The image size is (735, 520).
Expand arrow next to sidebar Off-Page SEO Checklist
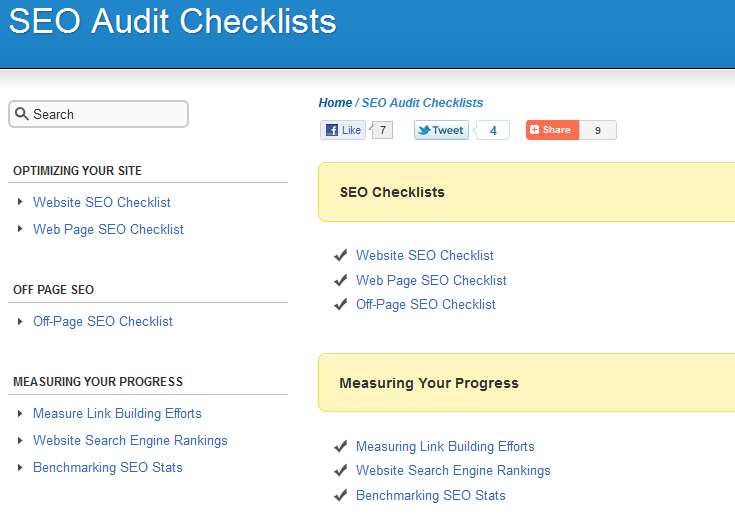pos(20,321)
